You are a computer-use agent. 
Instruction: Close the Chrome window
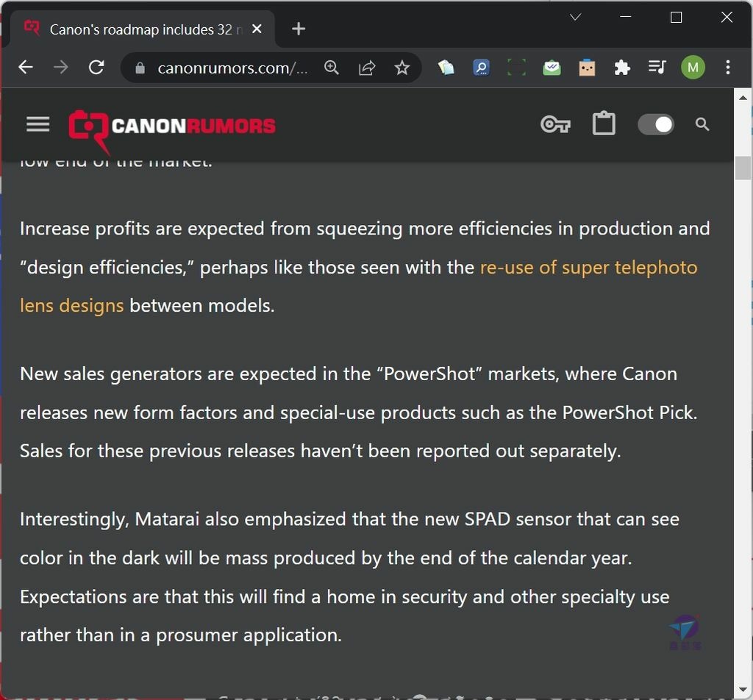(727, 18)
